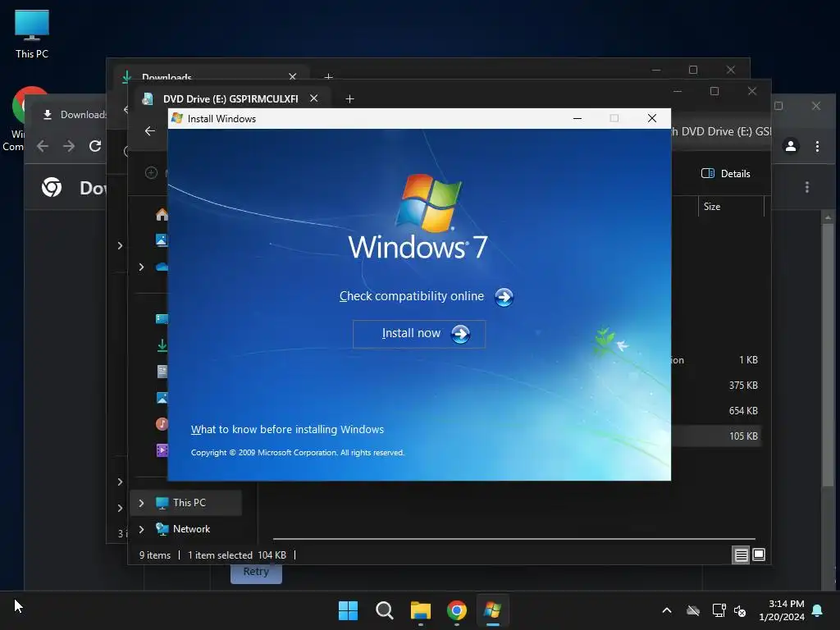Open notifications bell in taskbar
Screen dimensions: 840x630
click(818, 610)
